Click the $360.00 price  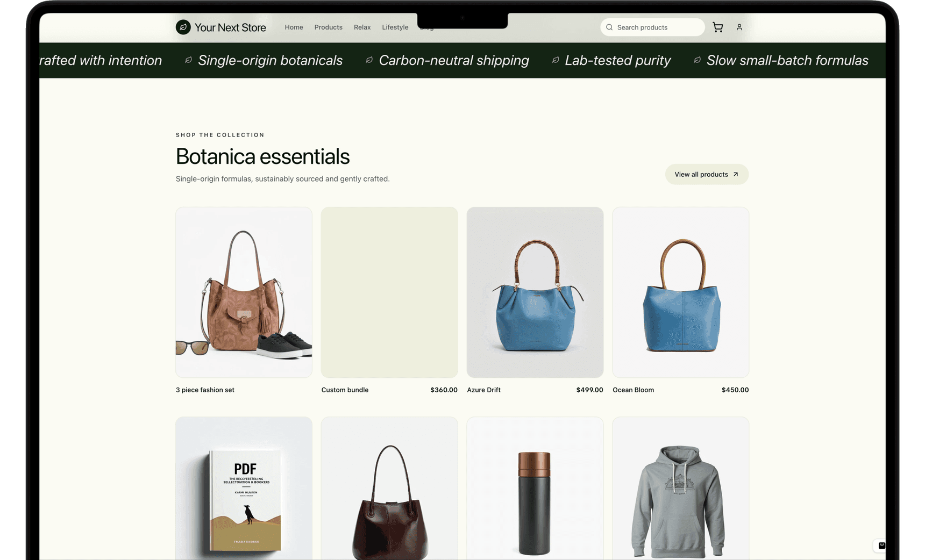(x=444, y=390)
